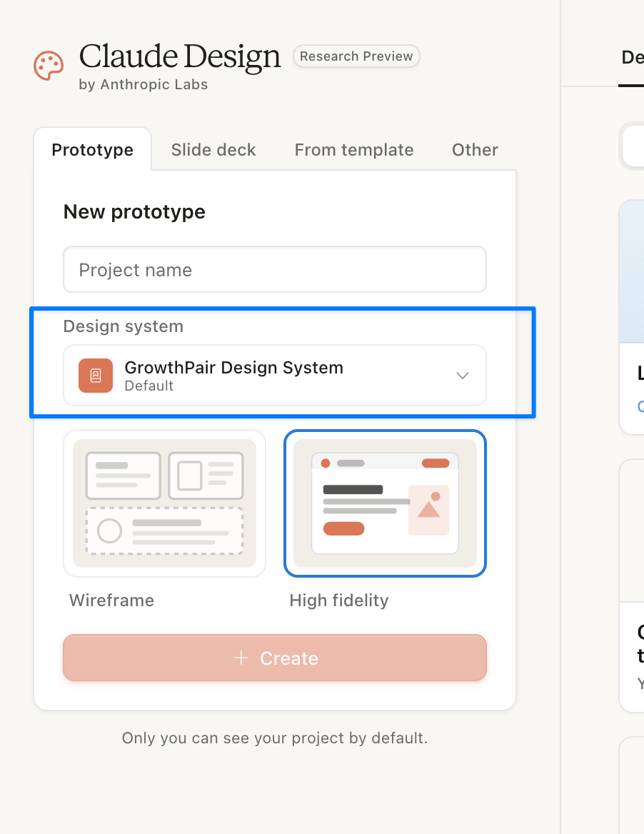Choose the Wireframe label text
Screen dimensions: 644x834
111,601
